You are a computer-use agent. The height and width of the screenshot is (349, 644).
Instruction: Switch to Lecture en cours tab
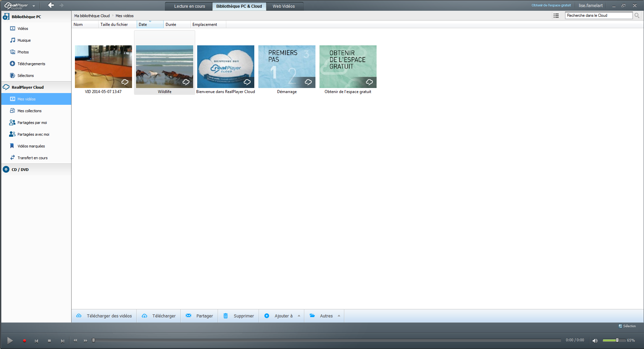point(189,6)
